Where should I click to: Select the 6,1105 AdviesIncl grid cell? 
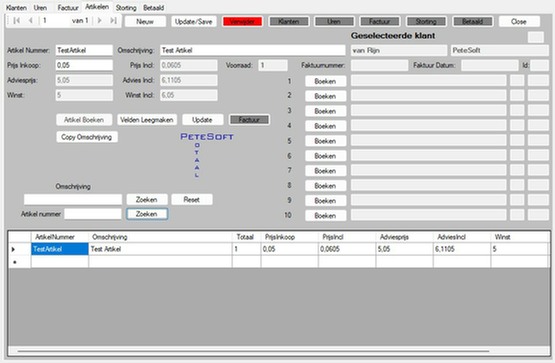(x=462, y=249)
